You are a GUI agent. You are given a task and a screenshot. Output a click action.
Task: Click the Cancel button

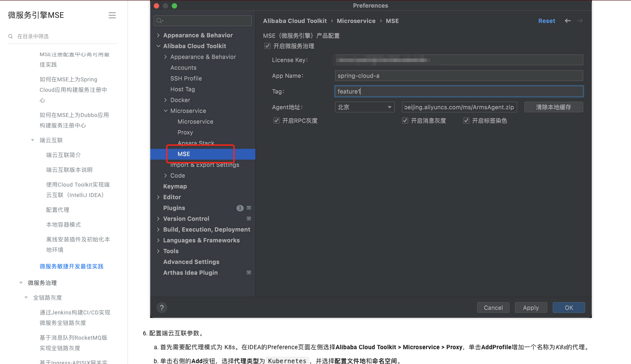coord(493,307)
